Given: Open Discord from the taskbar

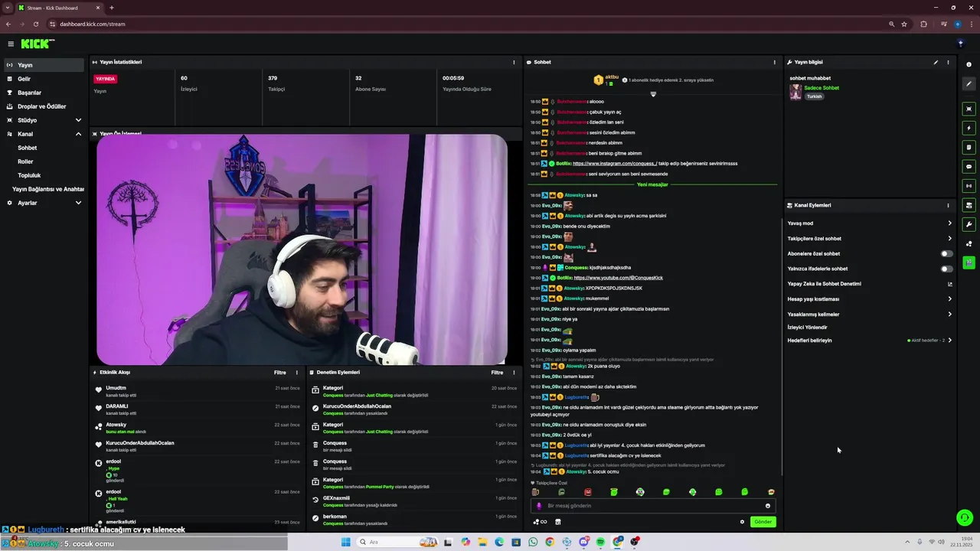Looking at the screenshot, I should click(584, 542).
